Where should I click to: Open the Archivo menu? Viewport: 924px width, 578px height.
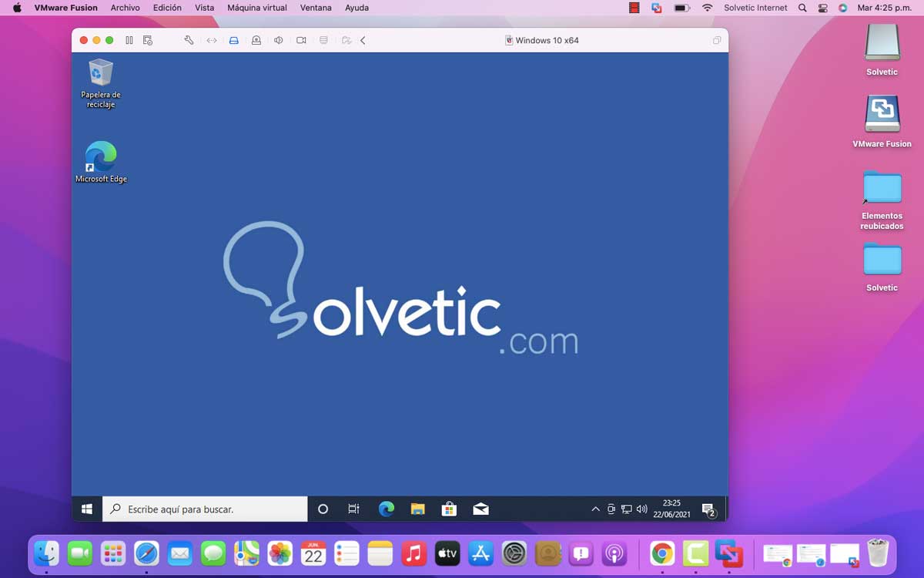(x=126, y=8)
